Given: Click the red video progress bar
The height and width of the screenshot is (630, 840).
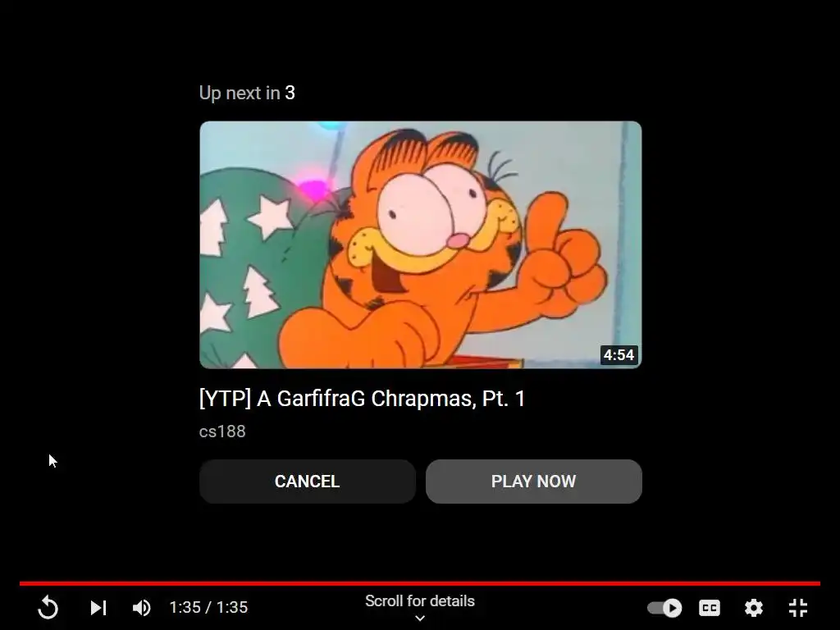Looking at the screenshot, I should 420,583.
